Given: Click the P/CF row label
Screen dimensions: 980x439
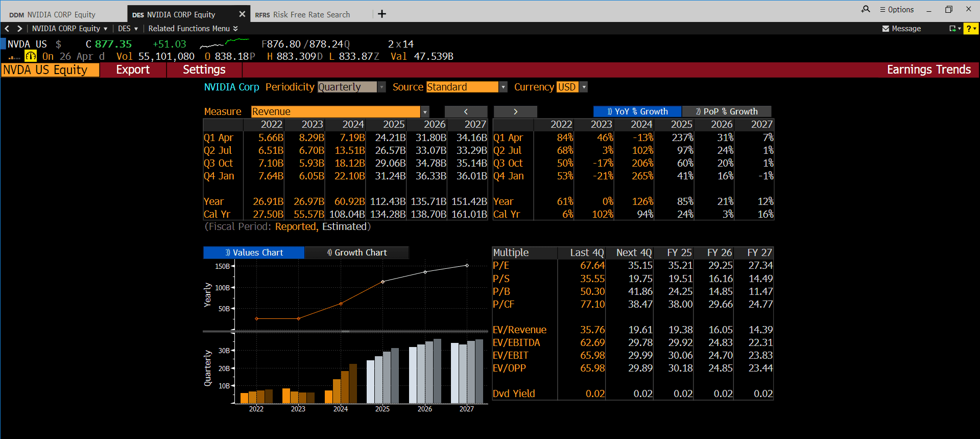Looking at the screenshot, I should pos(504,304).
